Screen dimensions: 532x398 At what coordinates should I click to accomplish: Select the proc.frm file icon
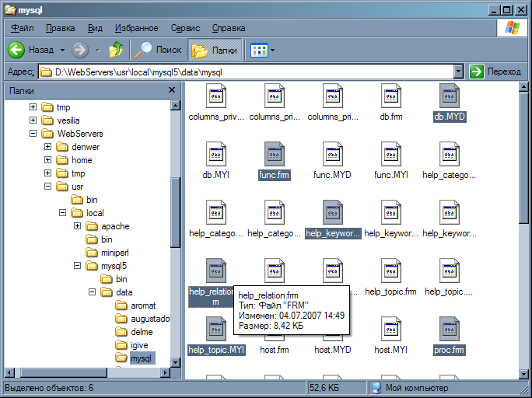point(450,329)
